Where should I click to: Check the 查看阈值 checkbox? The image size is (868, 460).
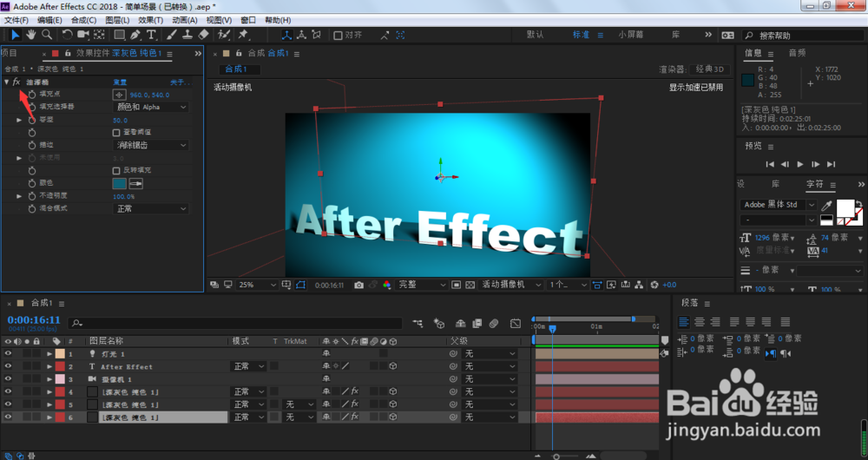tap(116, 132)
